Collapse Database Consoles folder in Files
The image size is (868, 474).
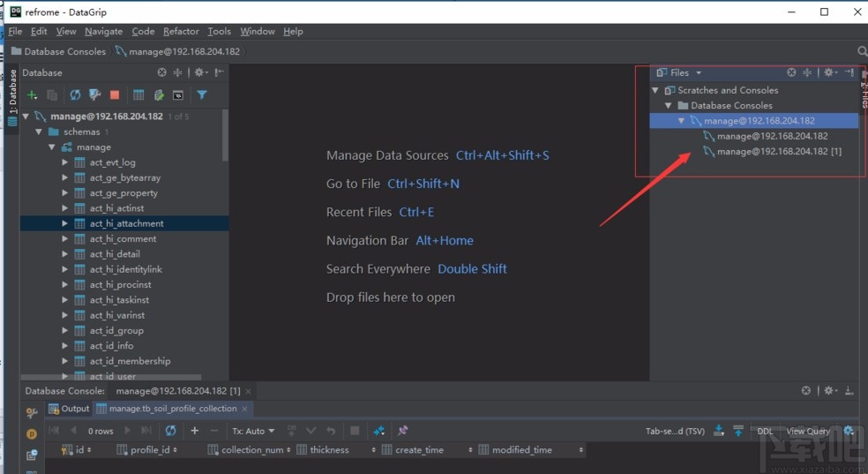click(x=668, y=105)
